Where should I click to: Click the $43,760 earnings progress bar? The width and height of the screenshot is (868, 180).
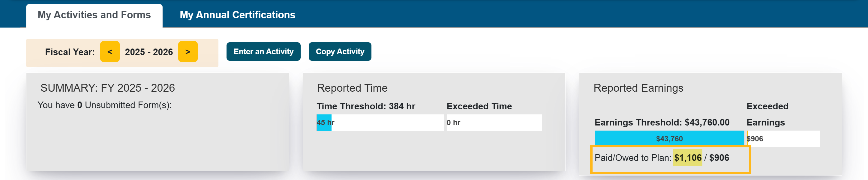(669, 139)
